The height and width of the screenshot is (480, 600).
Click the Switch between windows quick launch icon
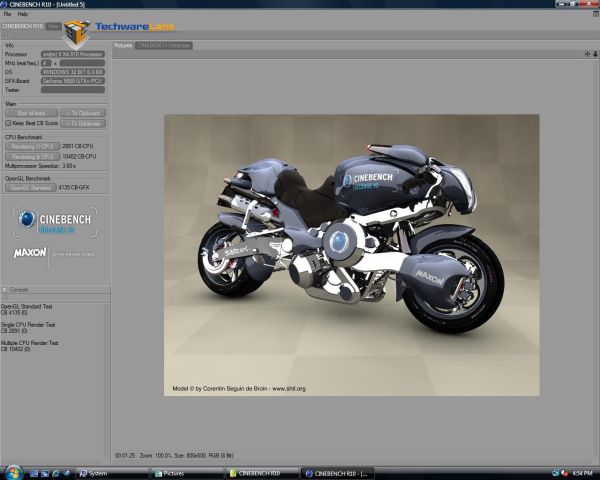(45, 473)
